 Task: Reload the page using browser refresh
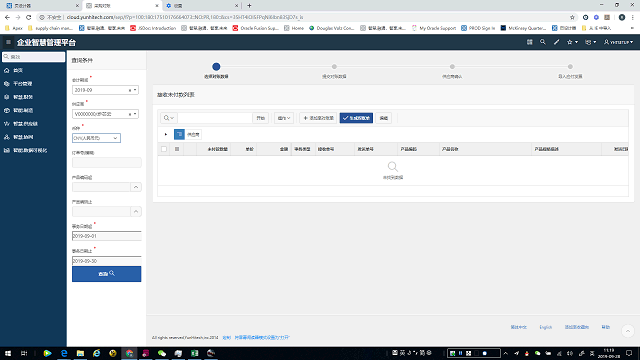point(29,17)
